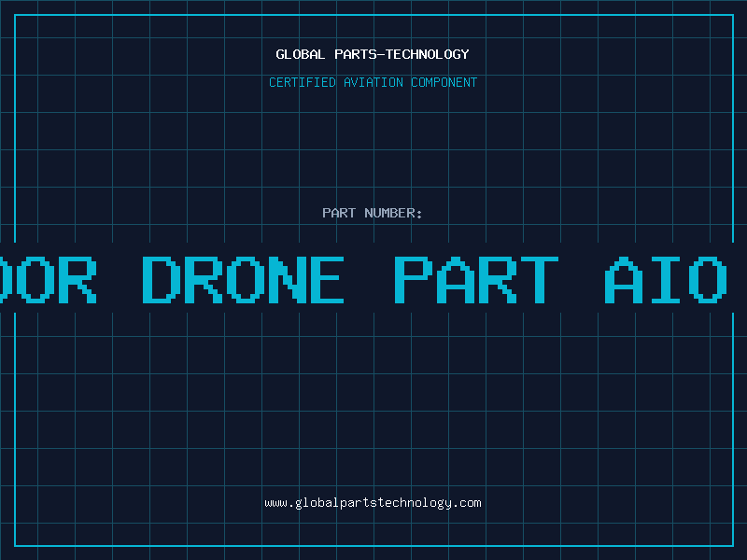The width and height of the screenshot is (747, 560).
Task: Click the GLOBAL PARTS-TECHNOLOGY title heading
Action: [373, 54]
